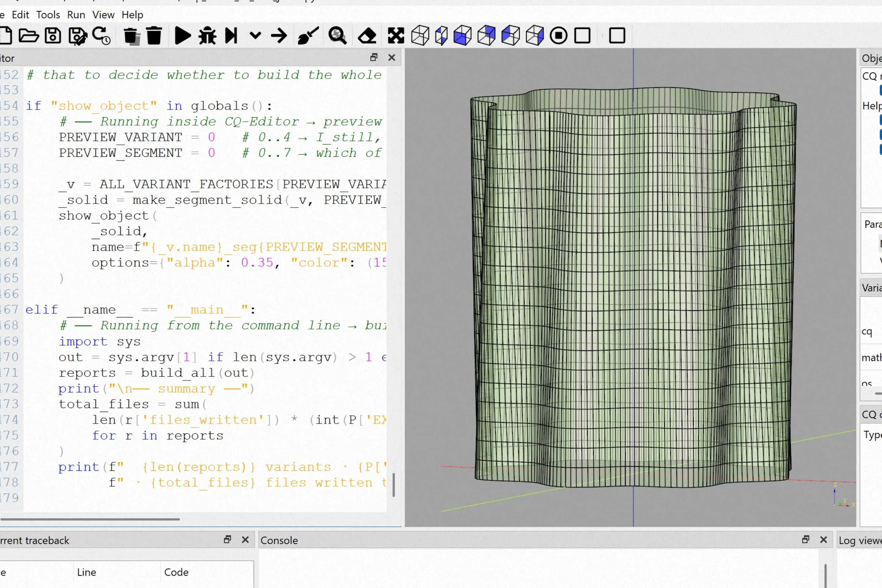Click the magnifier inspect object icon
The width and height of the screenshot is (882, 588).
coord(337,36)
